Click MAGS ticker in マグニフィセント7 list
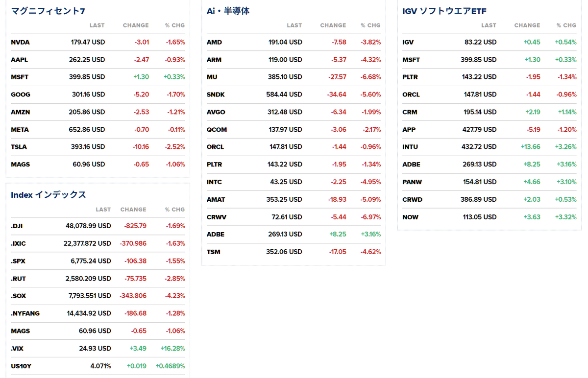 tap(20, 165)
